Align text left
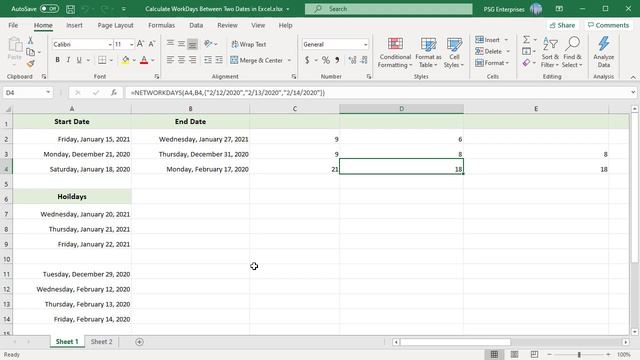This screenshot has height=360, width=640. click(170, 60)
